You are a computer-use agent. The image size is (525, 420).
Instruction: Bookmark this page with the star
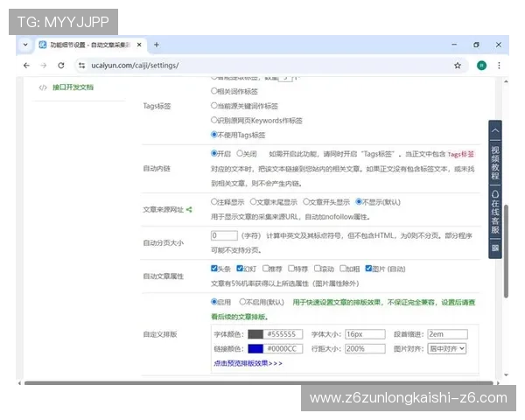(x=458, y=66)
